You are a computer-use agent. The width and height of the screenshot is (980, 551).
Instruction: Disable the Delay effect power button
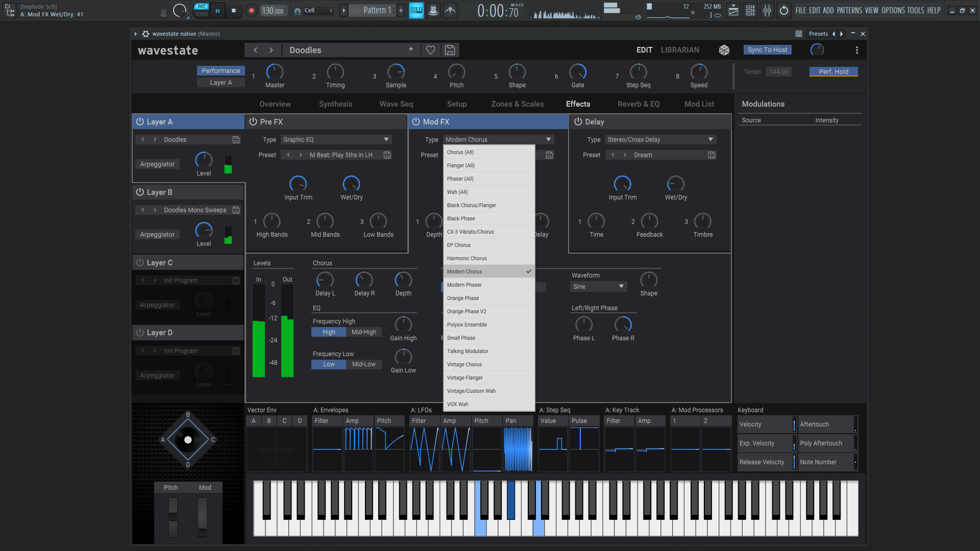click(578, 121)
